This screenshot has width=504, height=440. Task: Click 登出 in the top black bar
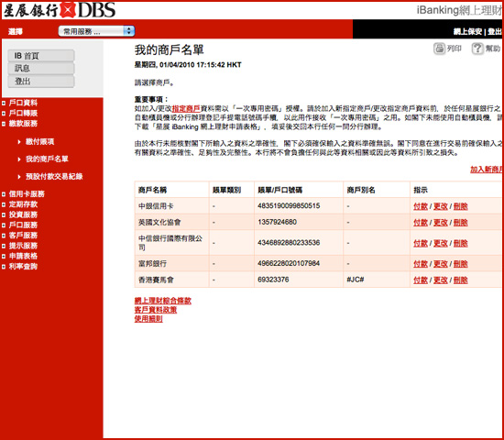(x=495, y=31)
